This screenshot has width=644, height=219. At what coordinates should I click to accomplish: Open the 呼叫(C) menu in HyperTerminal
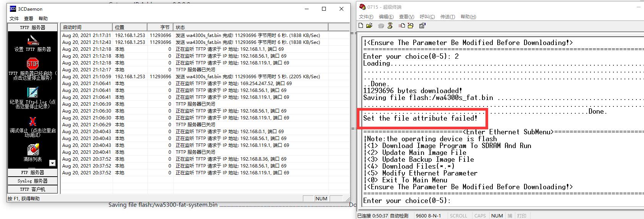click(x=427, y=17)
